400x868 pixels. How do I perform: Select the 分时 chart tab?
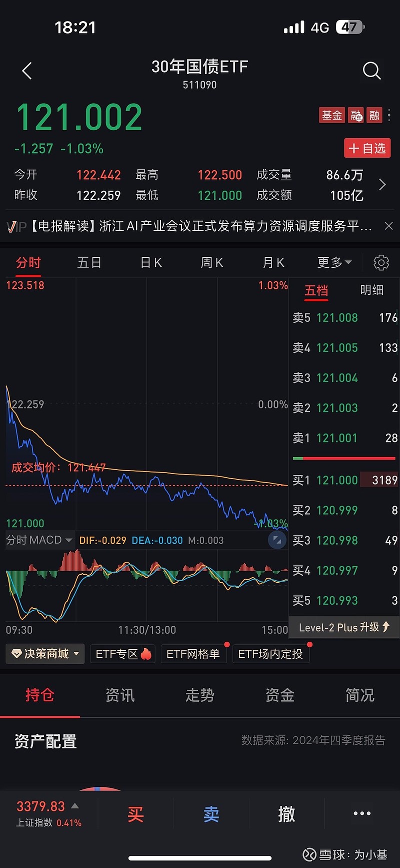click(x=28, y=263)
